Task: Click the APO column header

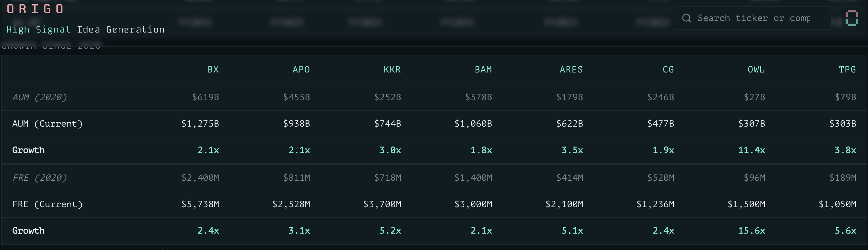Action: [x=301, y=70]
